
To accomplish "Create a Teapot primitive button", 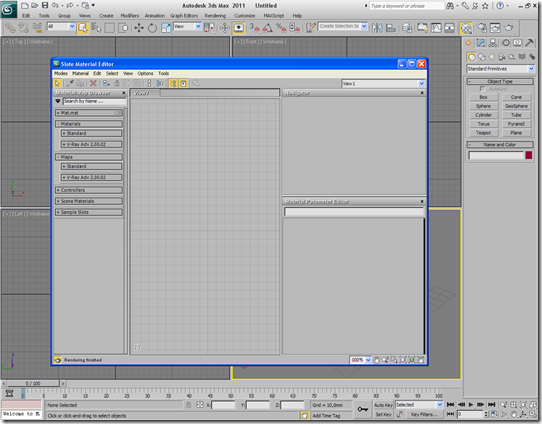I will (x=483, y=133).
